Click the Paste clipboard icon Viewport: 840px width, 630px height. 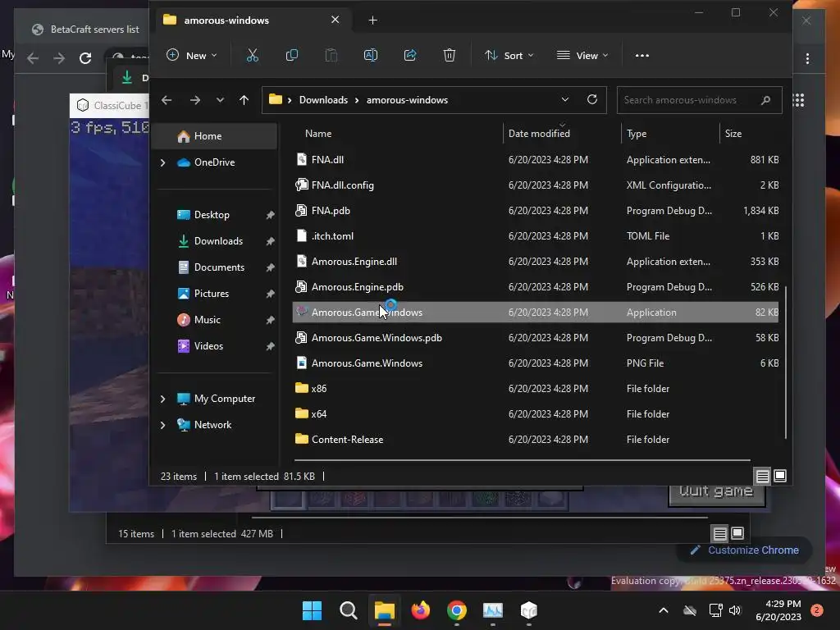click(331, 55)
